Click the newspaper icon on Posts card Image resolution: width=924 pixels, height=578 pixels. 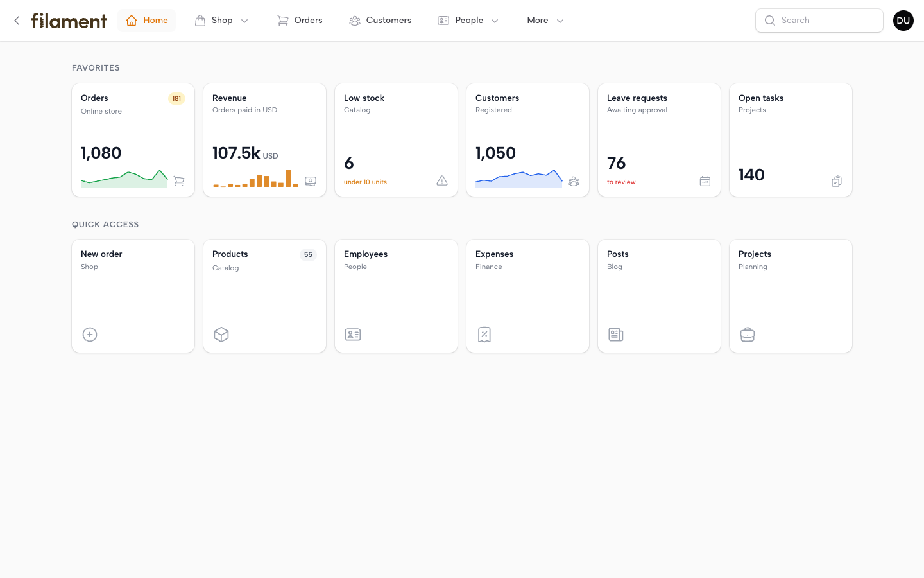[616, 335]
